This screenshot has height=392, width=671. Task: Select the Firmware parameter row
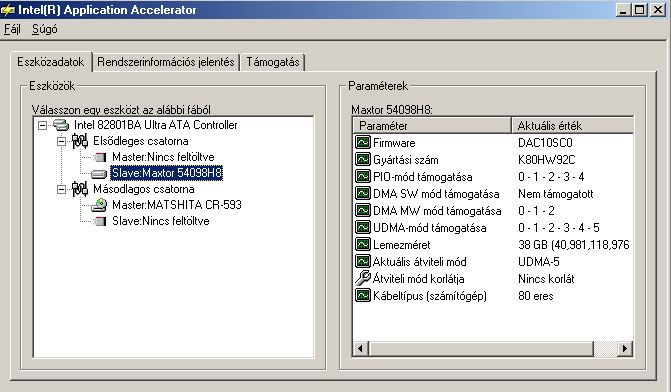point(493,143)
